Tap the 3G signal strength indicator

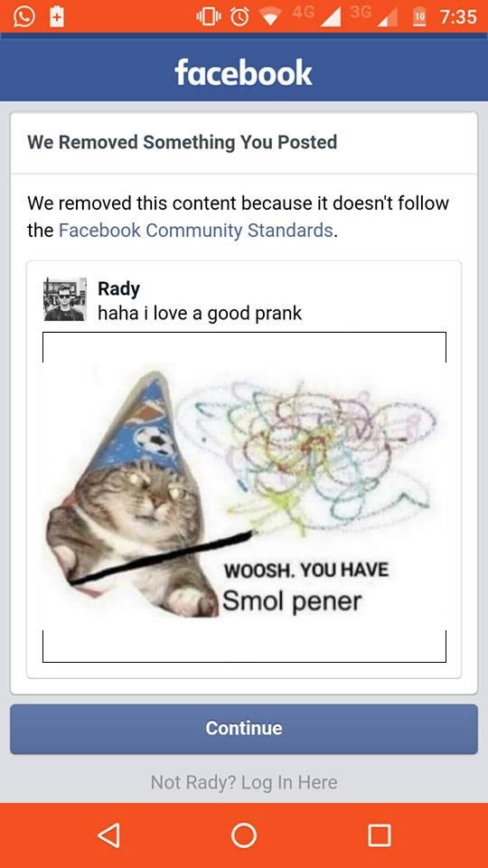(x=374, y=16)
